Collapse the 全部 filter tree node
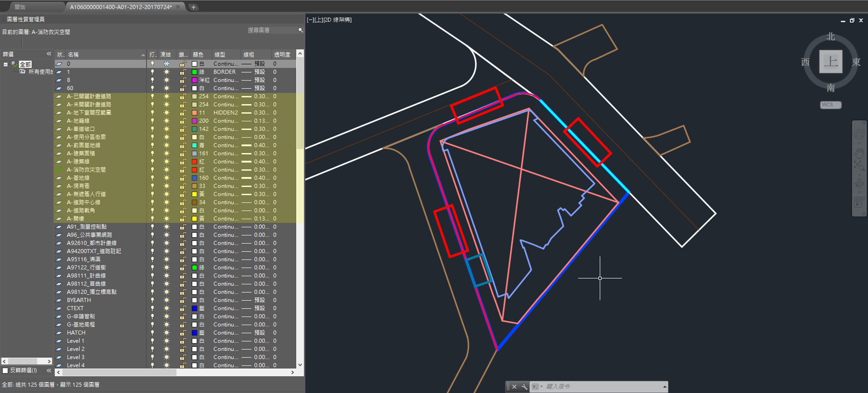The image size is (868, 393). 6,64
